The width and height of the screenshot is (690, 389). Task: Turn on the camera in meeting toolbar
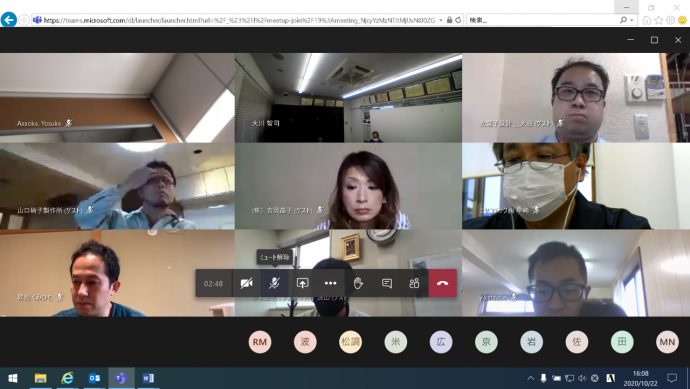(x=246, y=283)
